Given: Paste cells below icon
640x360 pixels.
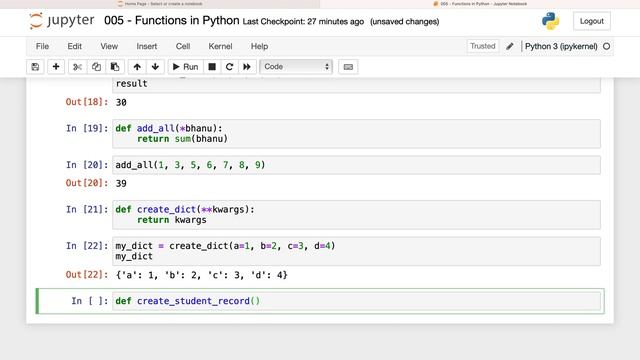Looking at the screenshot, I should click(x=115, y=67).
